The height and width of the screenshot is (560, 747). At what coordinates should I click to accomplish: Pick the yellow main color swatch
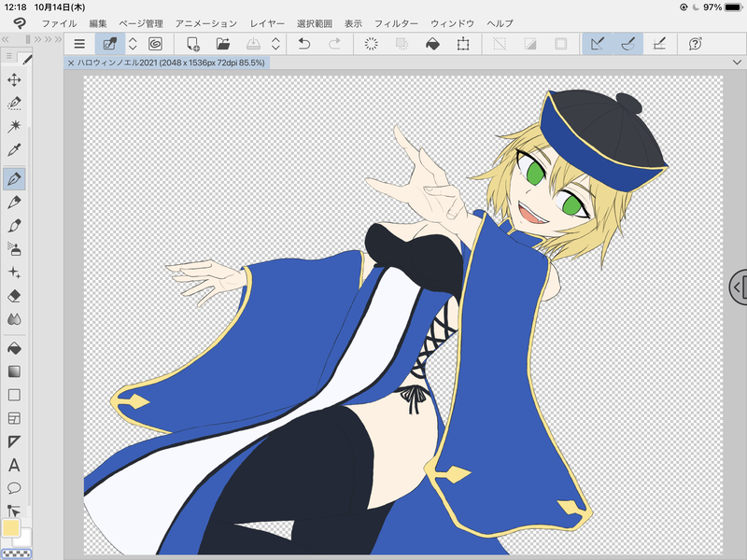(x=11, y=528)
